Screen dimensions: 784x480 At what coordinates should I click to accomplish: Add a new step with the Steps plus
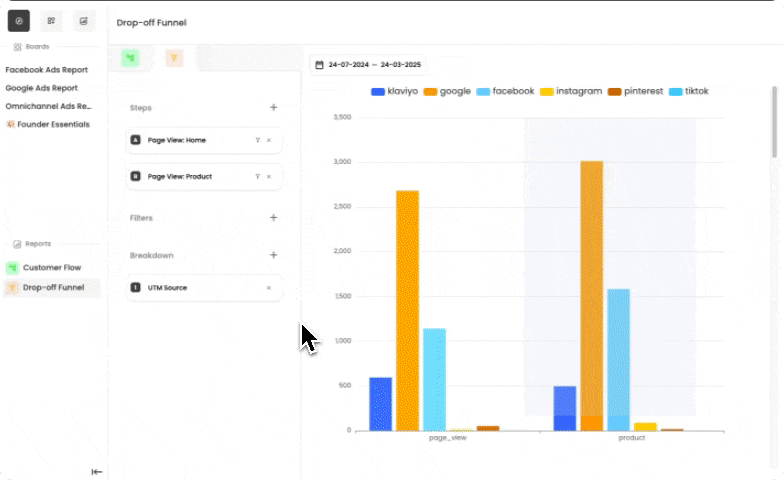point(274,108)
